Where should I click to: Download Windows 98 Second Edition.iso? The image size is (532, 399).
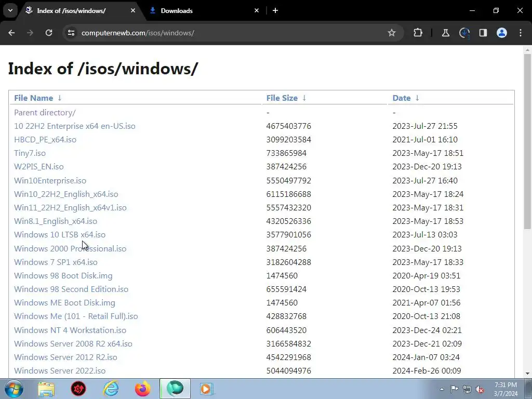71,289
